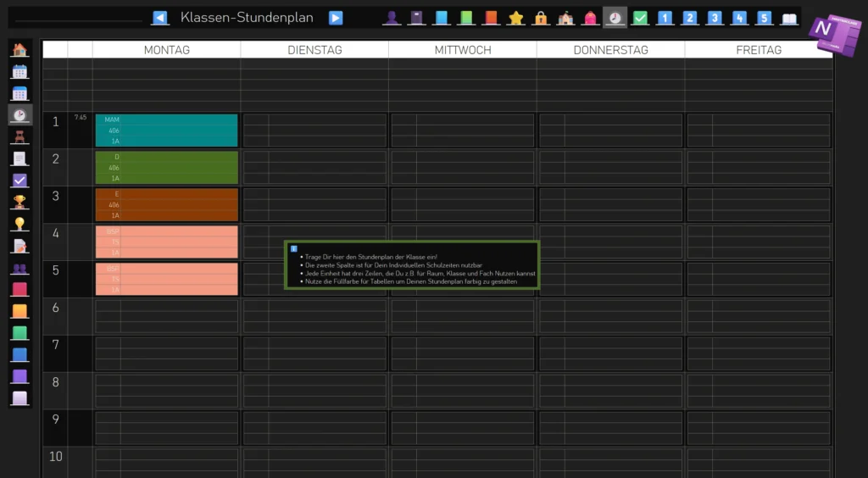Select the teal MAM lesson block on Monday
This screenshot has height=478, width=868.
pos(166,131)
